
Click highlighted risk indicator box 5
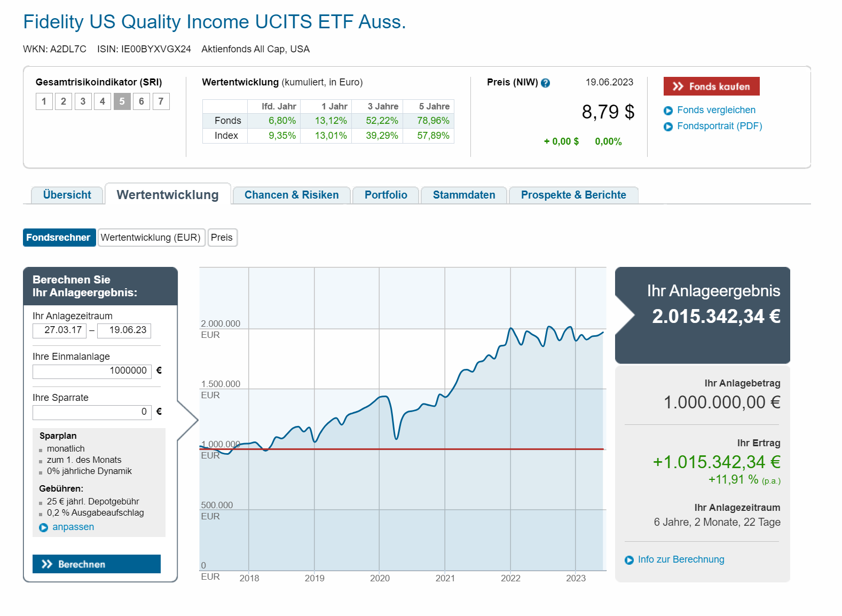coord(122,101)
